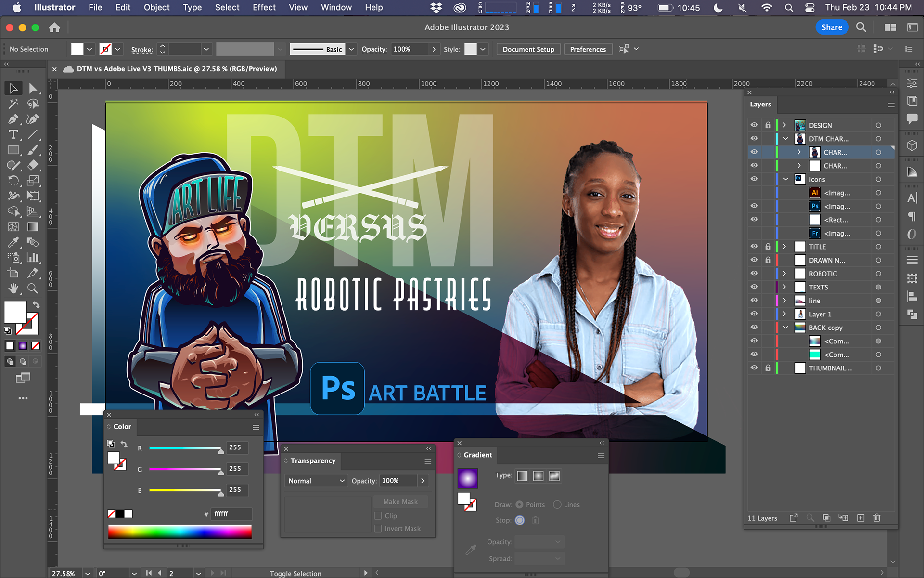Image resolution: width=924 pixels, height=578 pixels.
Task: Open the Layers panel menu
Action: pos(891,105)
